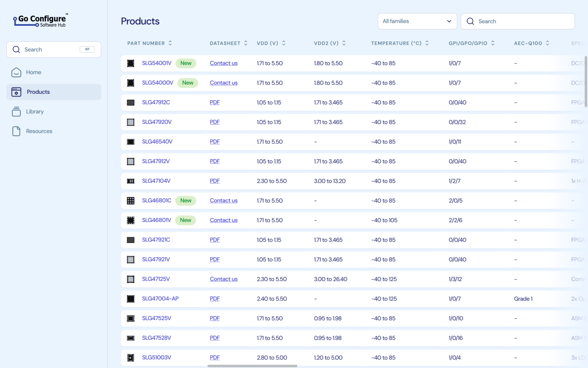
Task: Open Resources in the sidebar
Action: click(54, 131)
